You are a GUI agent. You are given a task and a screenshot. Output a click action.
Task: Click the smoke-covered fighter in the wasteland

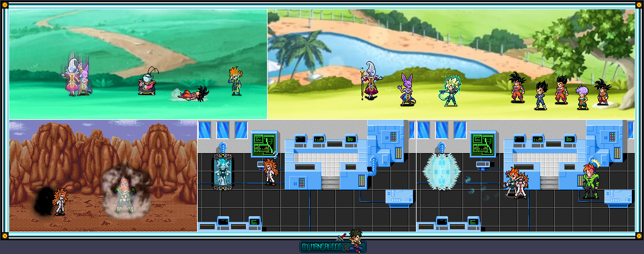tap(124, 190)
